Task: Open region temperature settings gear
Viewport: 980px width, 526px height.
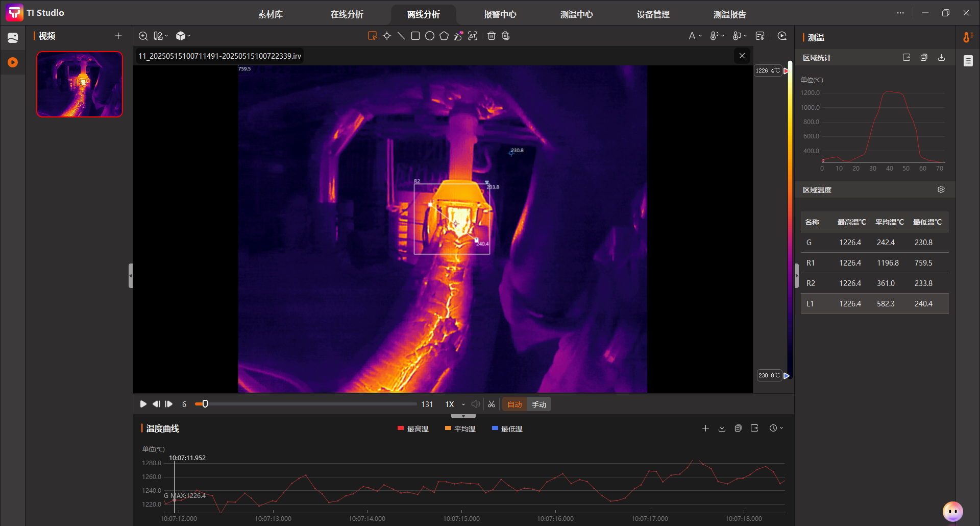Action: (x=941, y=189)
